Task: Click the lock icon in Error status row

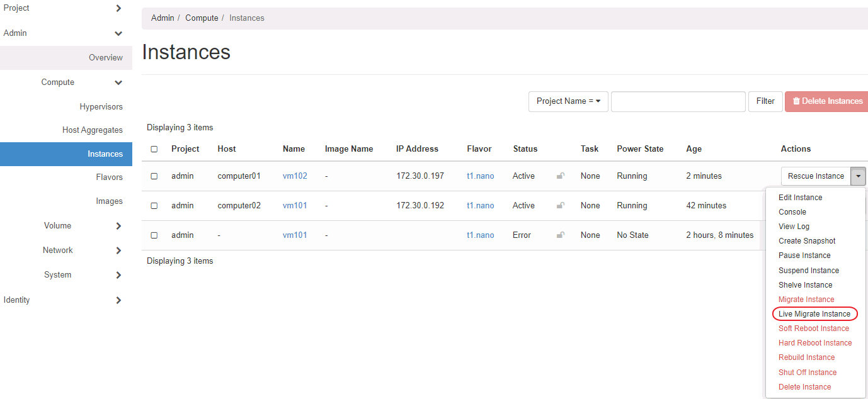Action: click(x=560, y=235)
